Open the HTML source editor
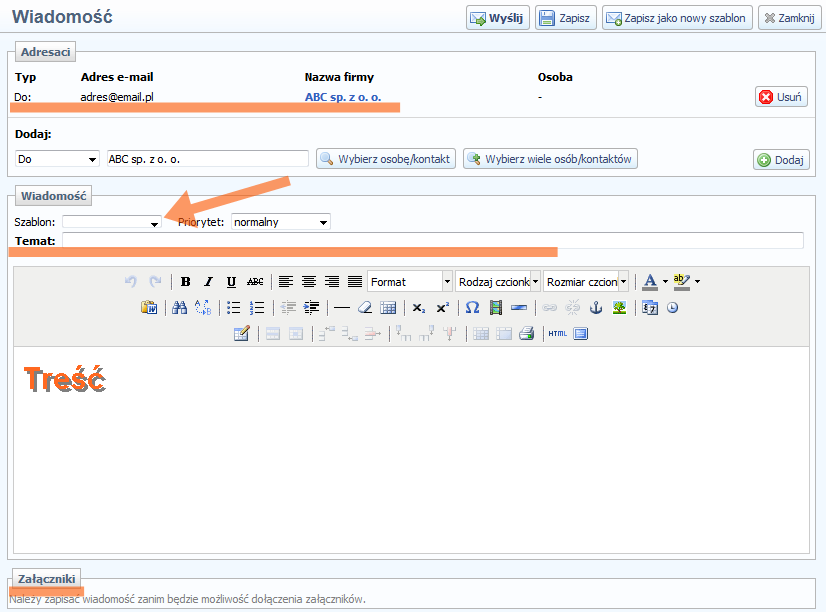 [557, 334]
